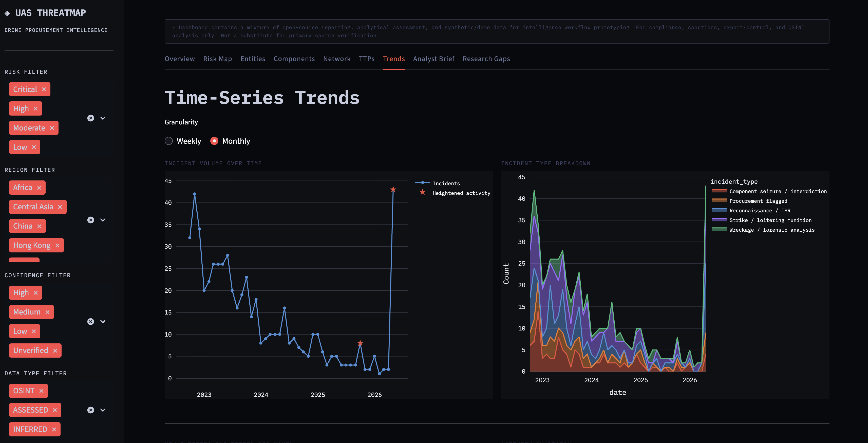Clear all Data Type Filter selections
Screen dimensions: 868x443
(x=91, y=410)
